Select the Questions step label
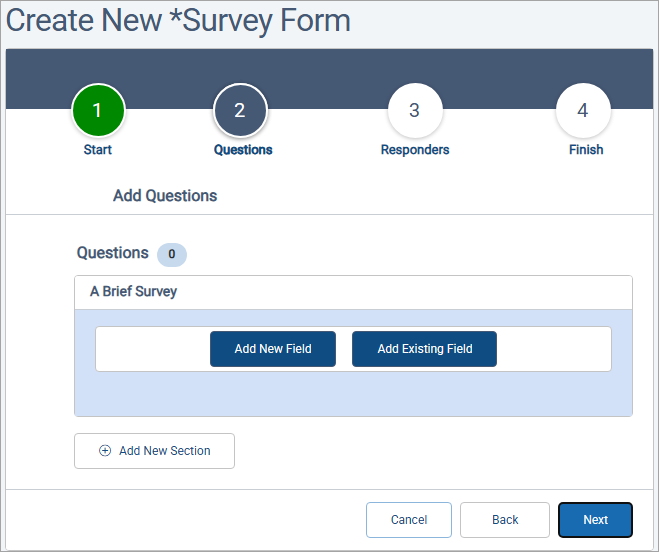The height and width of the screenshot is (552, 659). 243,150
